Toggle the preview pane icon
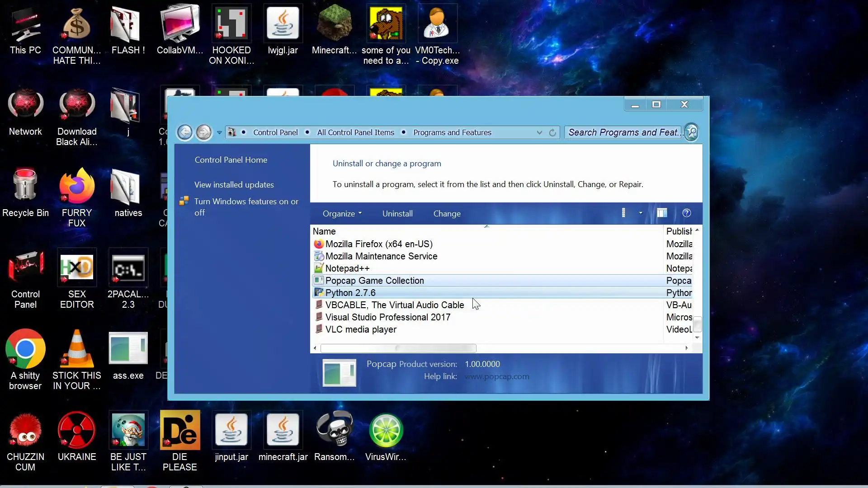This screenshot has width=868, height=488. pos(662,213)
